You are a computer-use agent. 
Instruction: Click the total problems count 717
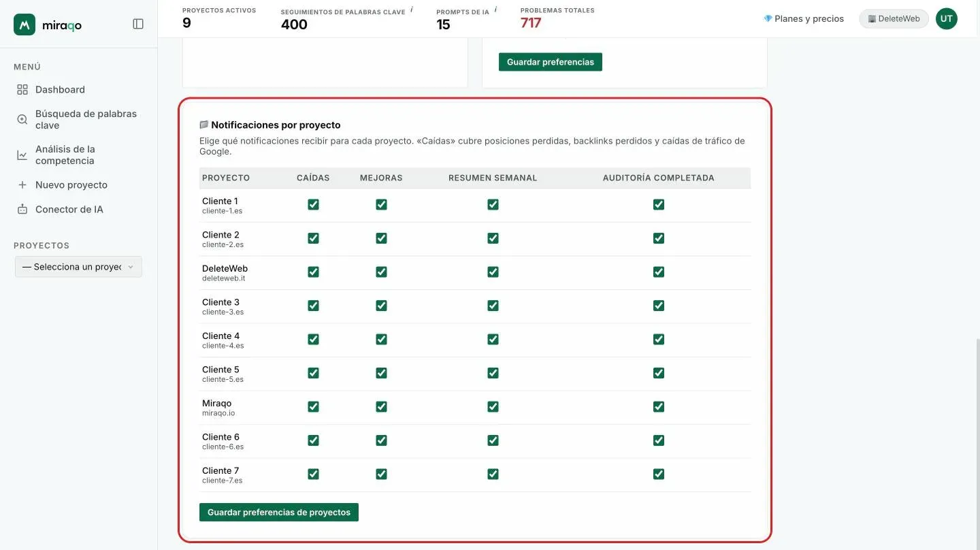point(531,24)
